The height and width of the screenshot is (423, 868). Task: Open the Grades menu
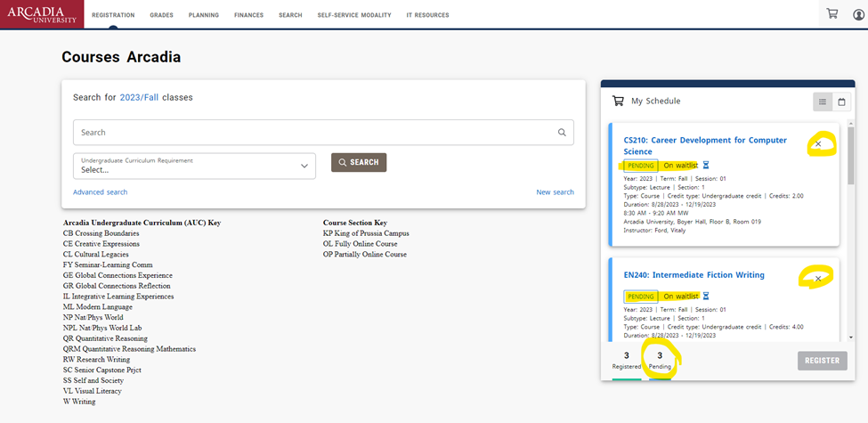pyautogui.click(x=161, y=15)
